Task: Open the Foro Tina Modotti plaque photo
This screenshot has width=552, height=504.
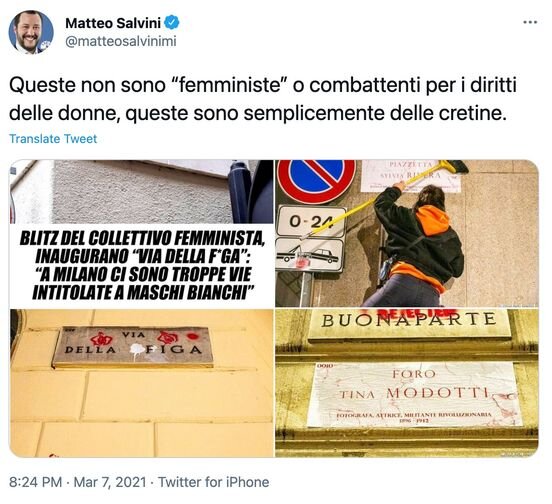Action: point(407,383)
